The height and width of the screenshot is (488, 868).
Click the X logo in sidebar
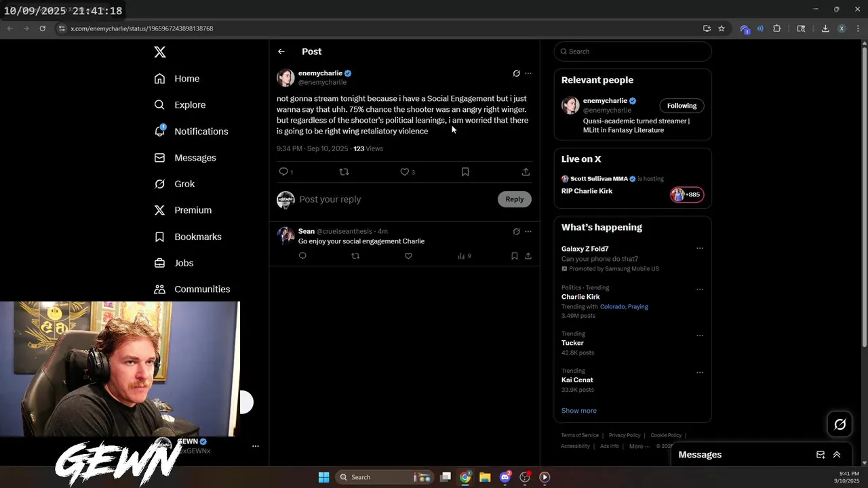(159, 52)
